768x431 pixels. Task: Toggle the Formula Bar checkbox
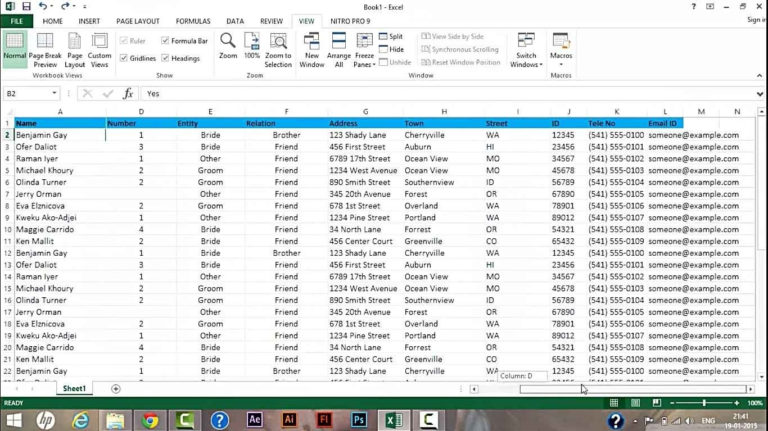point(164,41)
